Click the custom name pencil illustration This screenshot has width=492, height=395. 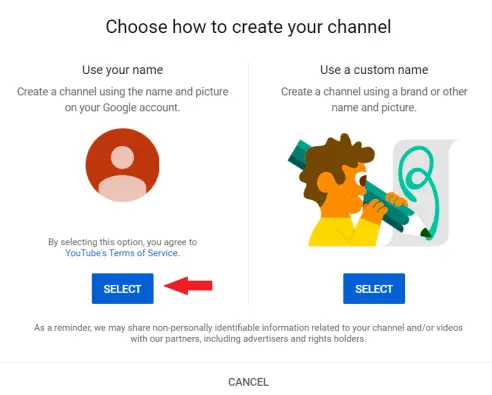click(x=373, y=190)
